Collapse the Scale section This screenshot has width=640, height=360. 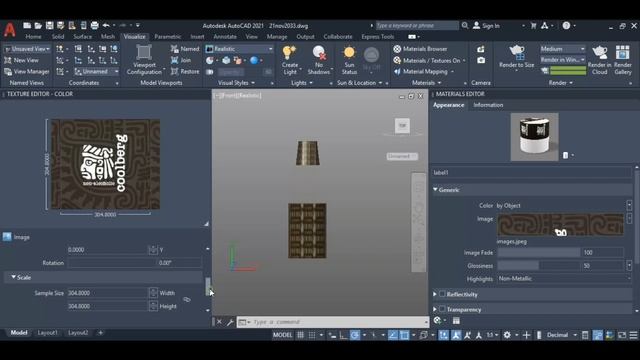(x=13, y=277)
